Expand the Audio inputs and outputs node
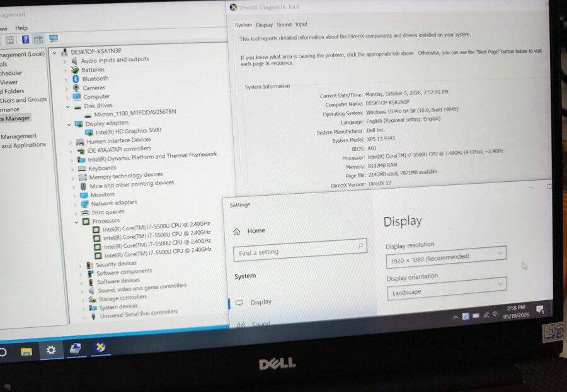Screen dimensions: 567x392 pos(65,62)
